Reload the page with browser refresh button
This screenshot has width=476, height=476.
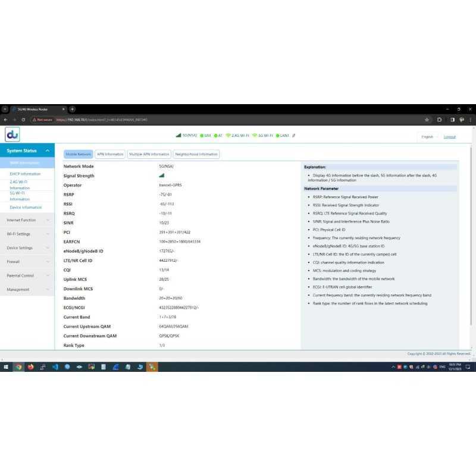tap(23, 120)
